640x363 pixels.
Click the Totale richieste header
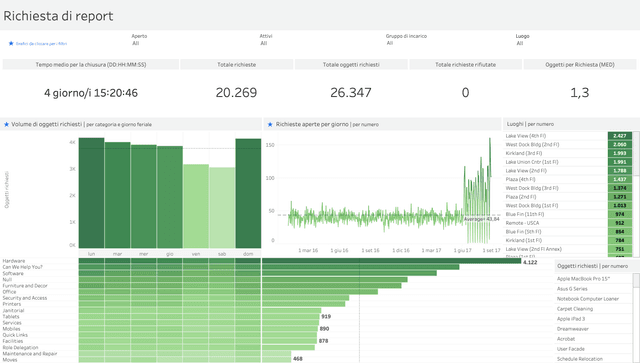click(x=237, y=65)
